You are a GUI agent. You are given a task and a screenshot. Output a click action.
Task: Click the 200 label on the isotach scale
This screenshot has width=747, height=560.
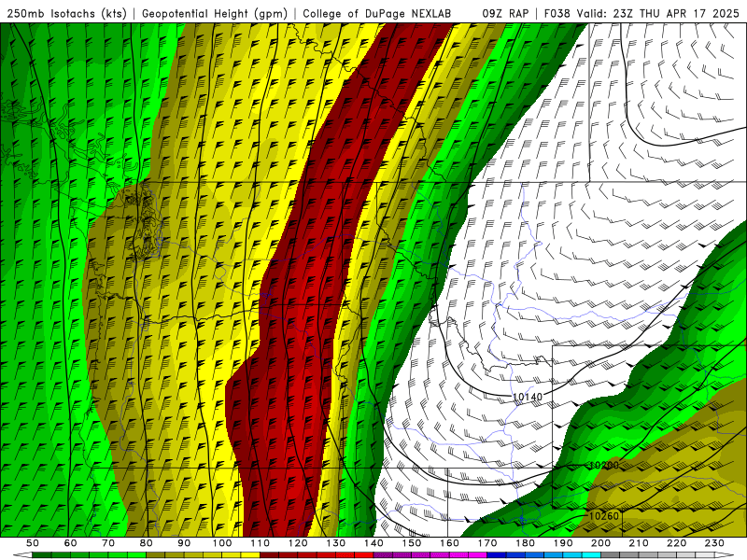point(600,543)
